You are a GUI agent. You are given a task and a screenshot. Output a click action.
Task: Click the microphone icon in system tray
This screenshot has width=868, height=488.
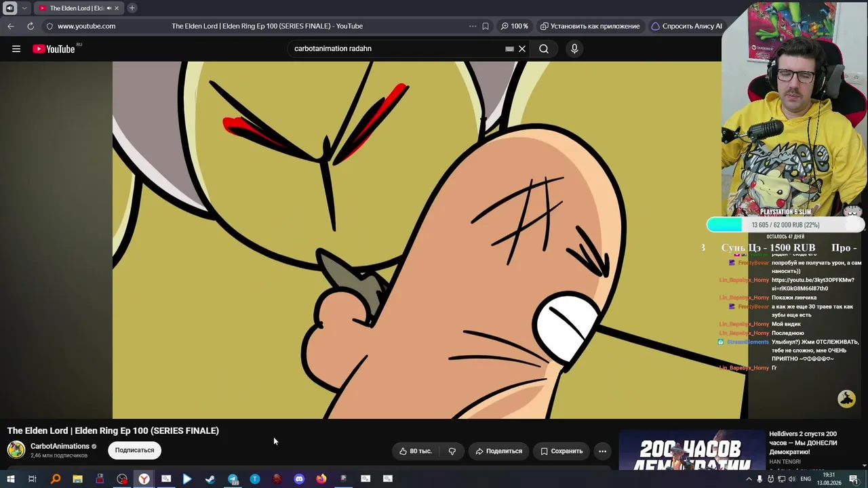pyautogui.click(x=759, y=479)
